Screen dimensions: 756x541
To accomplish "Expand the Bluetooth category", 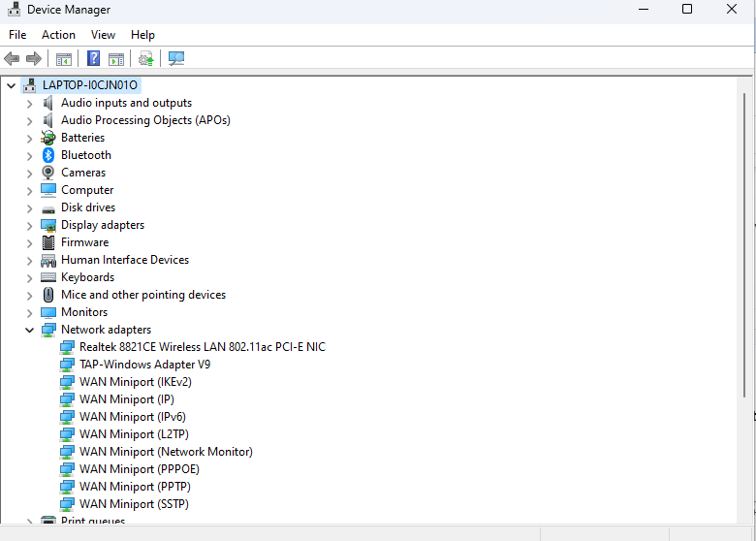I will [x=29, y=156].
